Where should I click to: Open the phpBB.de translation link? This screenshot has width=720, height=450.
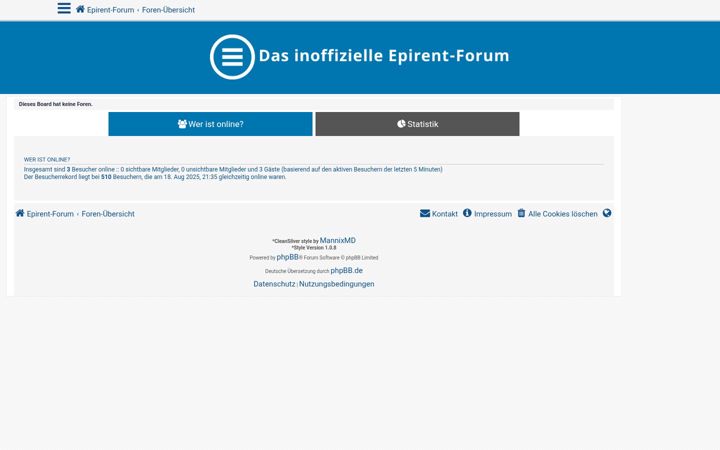[347, 270]
